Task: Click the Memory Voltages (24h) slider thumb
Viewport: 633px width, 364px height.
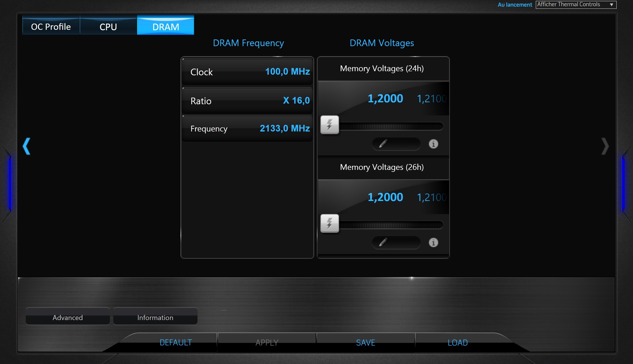Action: point(330,125)
